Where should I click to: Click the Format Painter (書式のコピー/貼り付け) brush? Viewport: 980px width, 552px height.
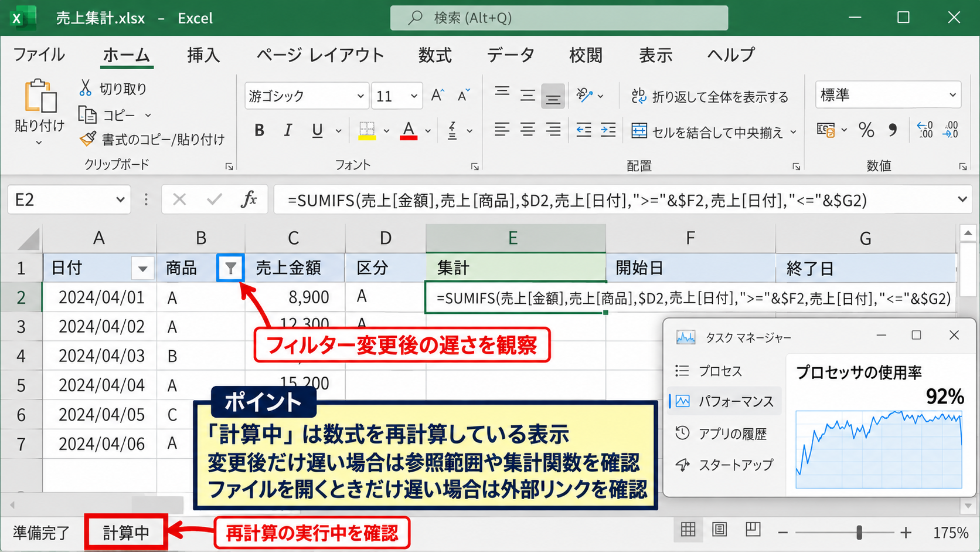(88, 139)
